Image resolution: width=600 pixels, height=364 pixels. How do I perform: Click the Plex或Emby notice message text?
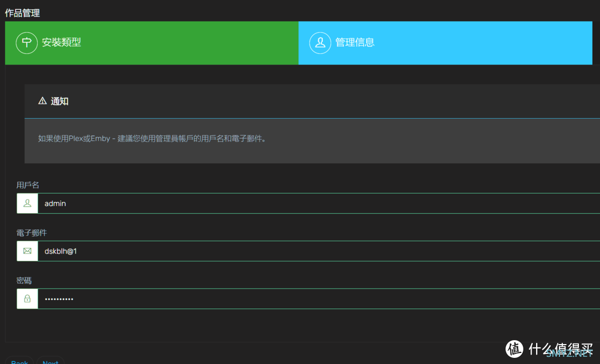(152, 139)
